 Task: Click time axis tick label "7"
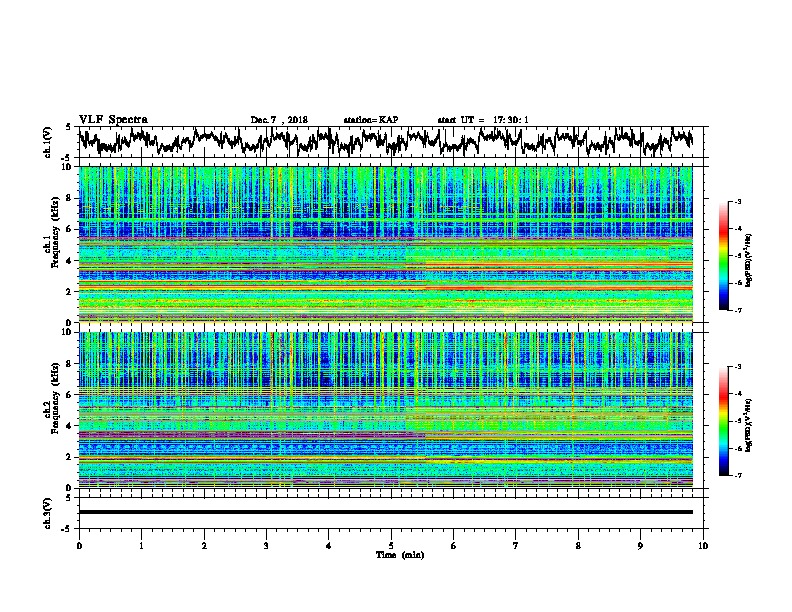[516, 546]
